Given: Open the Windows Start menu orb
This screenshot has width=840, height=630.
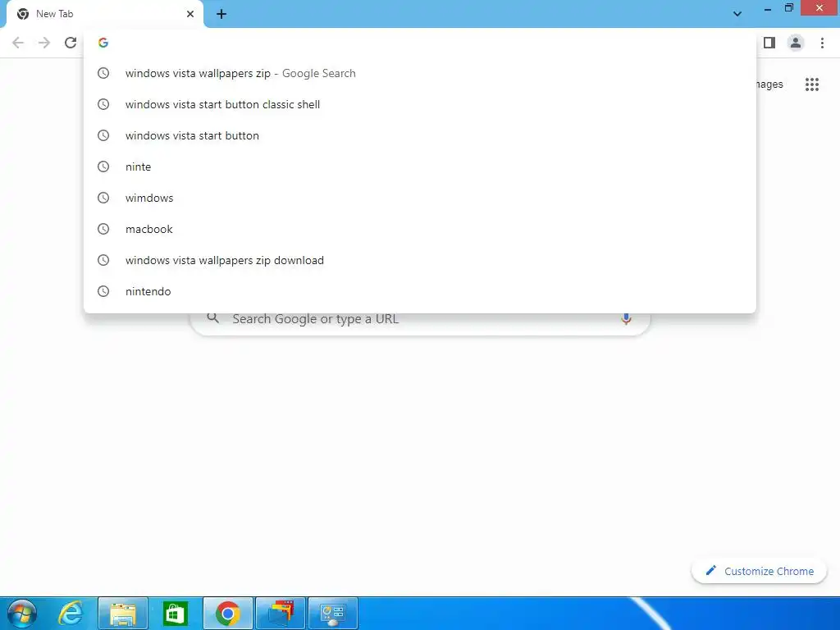Looking at the screenshot, I should 22,614.
